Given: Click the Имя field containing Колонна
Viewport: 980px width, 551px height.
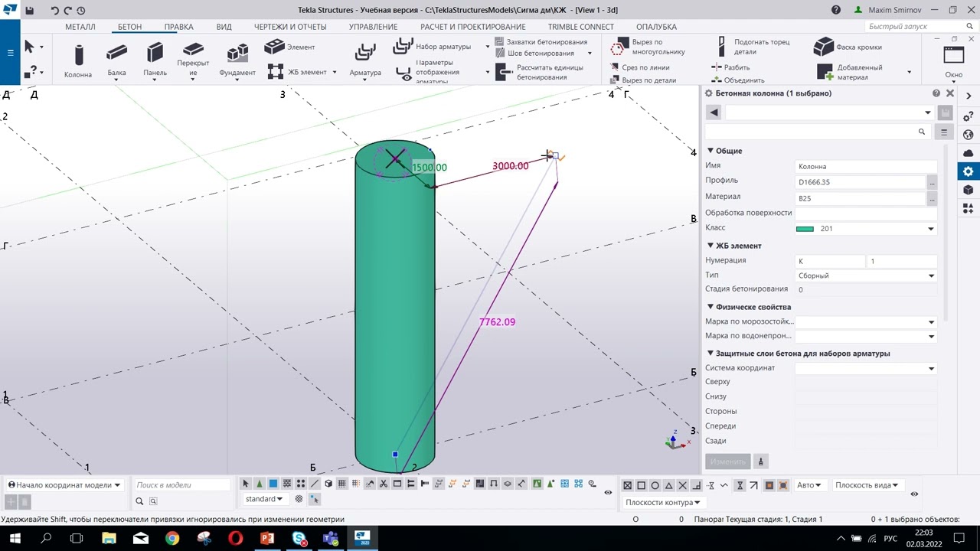Looking at the screenshot, I should 866,167.
